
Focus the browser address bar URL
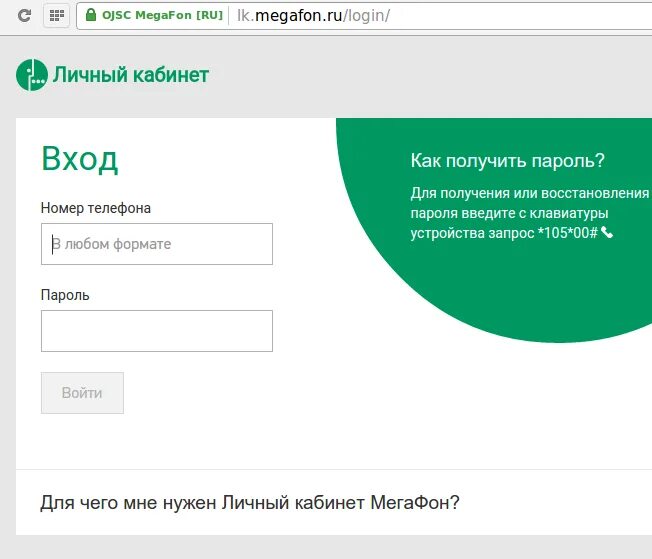tap(313, 16)
